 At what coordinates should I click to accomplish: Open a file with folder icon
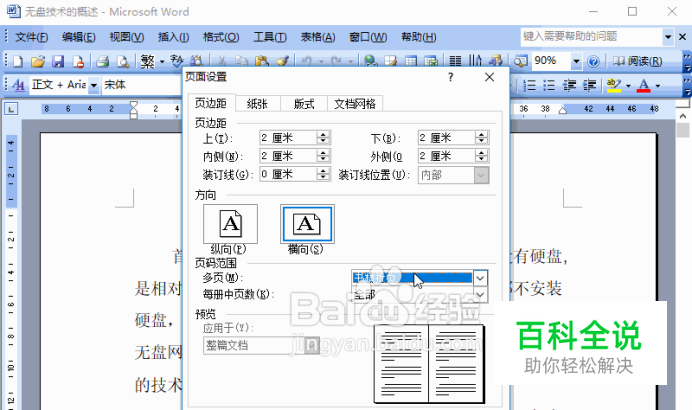click(38, 61)
